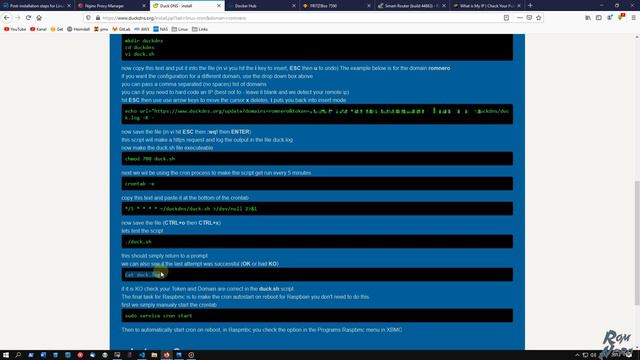Open NAS bookmark
The height and width of the screenshot is (360, 640).
pyautogui.click(x=160, y=29)
